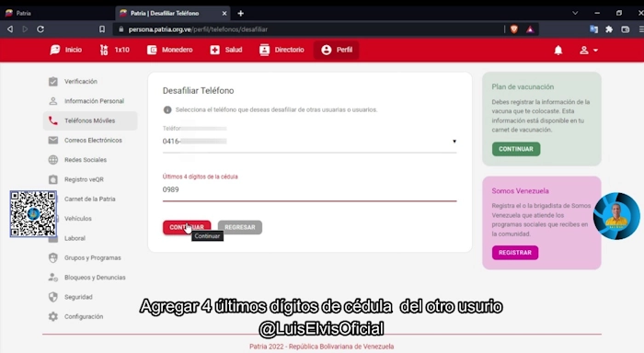
Task: Open Configuración sidebar item
Action: (90, 316)
